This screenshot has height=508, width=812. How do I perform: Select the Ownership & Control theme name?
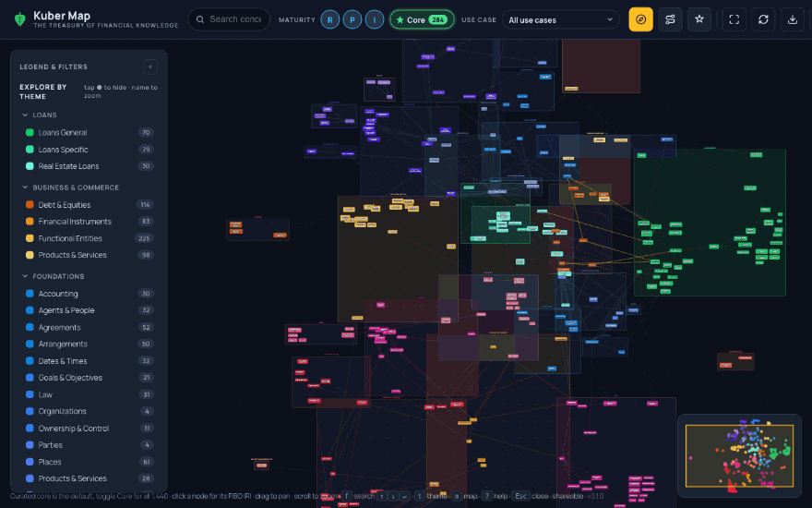pos(74,429)
